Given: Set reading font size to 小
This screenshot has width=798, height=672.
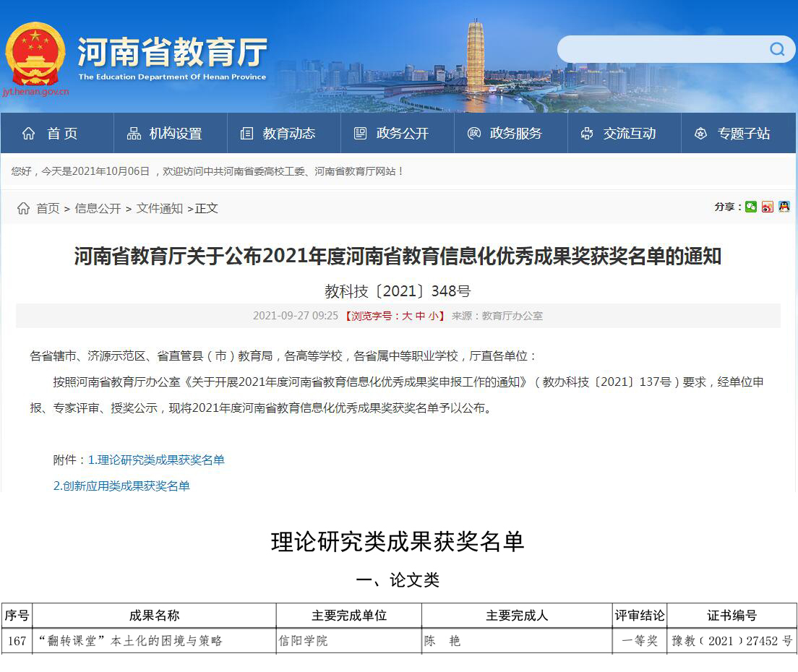Looking at the screenshot, I should (x=432, y=316).
